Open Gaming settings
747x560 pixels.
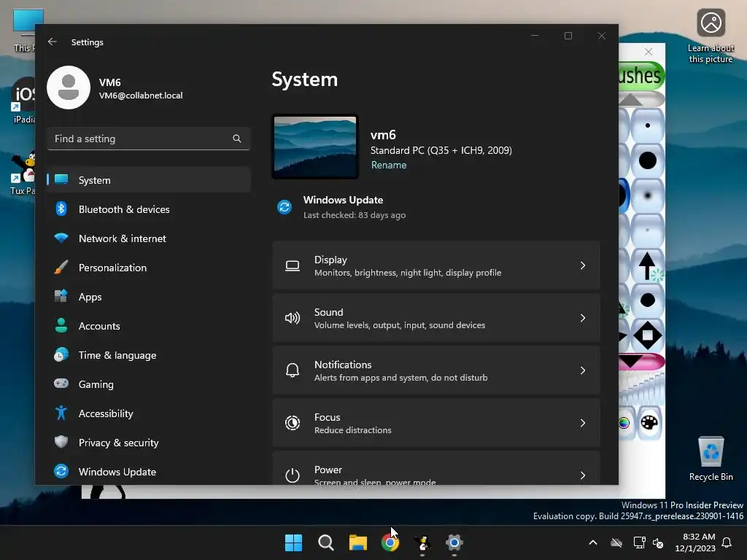tap(149, 384)
